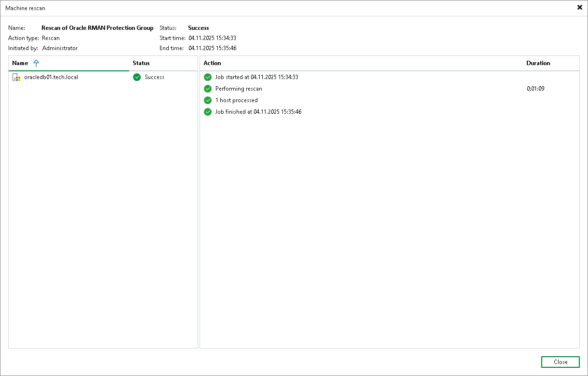This screenshot has width=588, height=376.
Task: Click the Duration column header to sort
Action: pyautogui.click(x=538, y=63)
